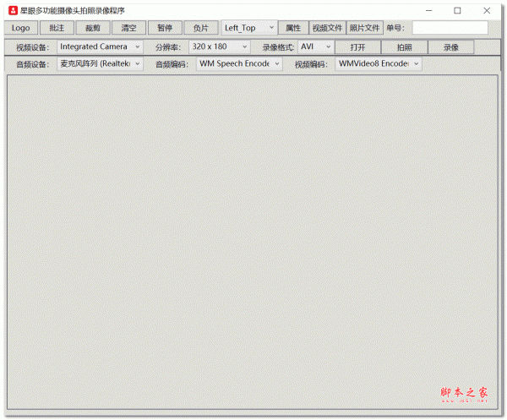This screenshot has height=420, width=507.
Task: Focus the 单号 order number input field
Action: point(450,28)
